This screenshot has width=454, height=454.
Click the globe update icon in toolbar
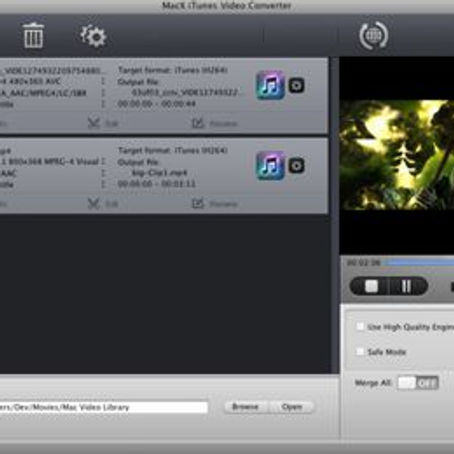pos(374,35)
